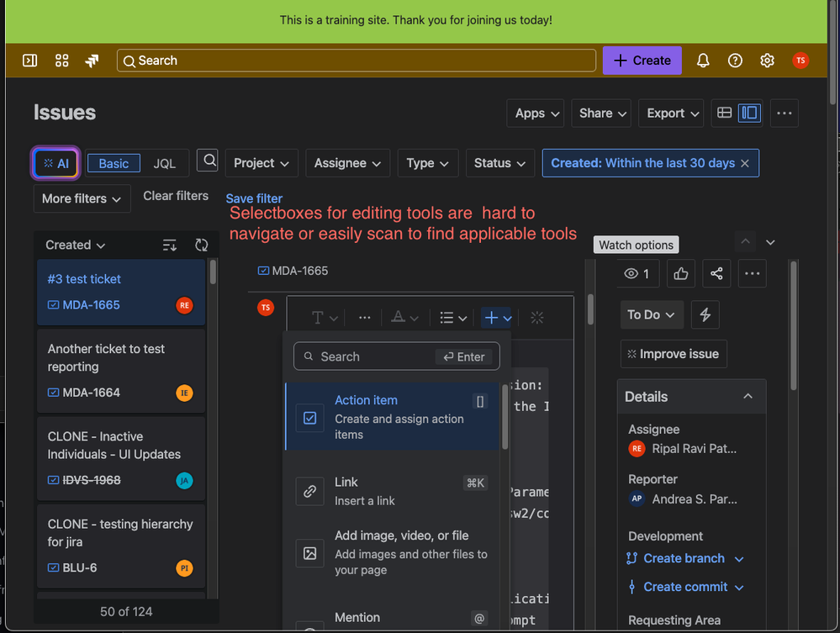Open the notifications bell
The height and width of the screenshot is (633, 840).
703,61
